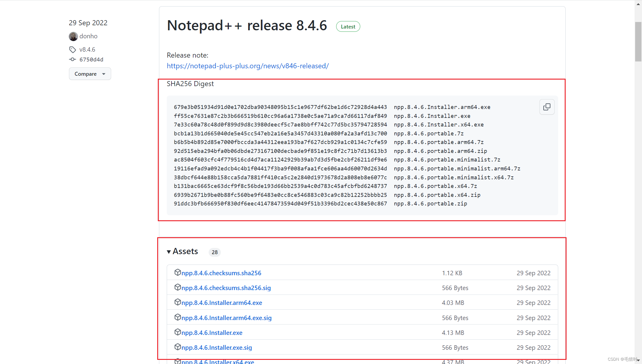Click the page vertical scrollbar thumb
642x364 pixels.
638,42
